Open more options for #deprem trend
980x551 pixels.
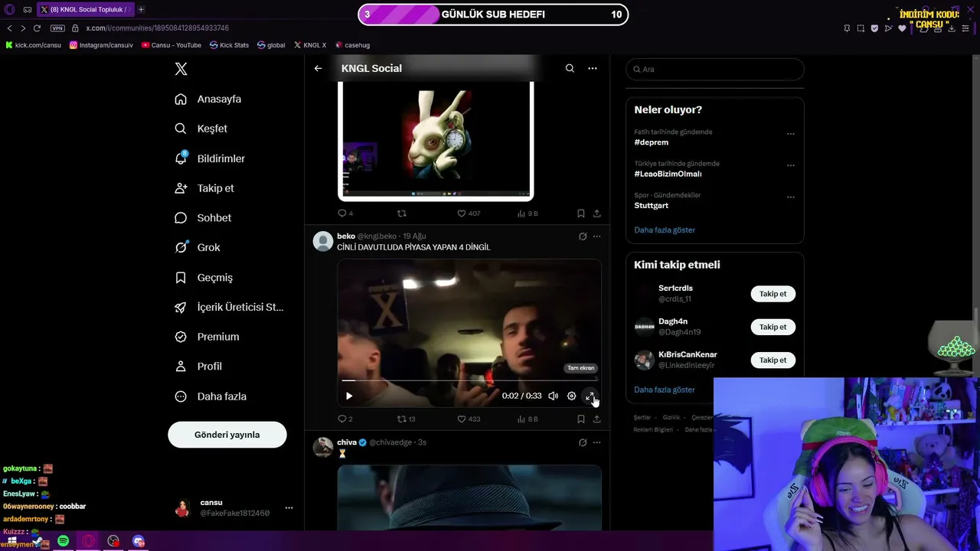click(x=791, y=134)
